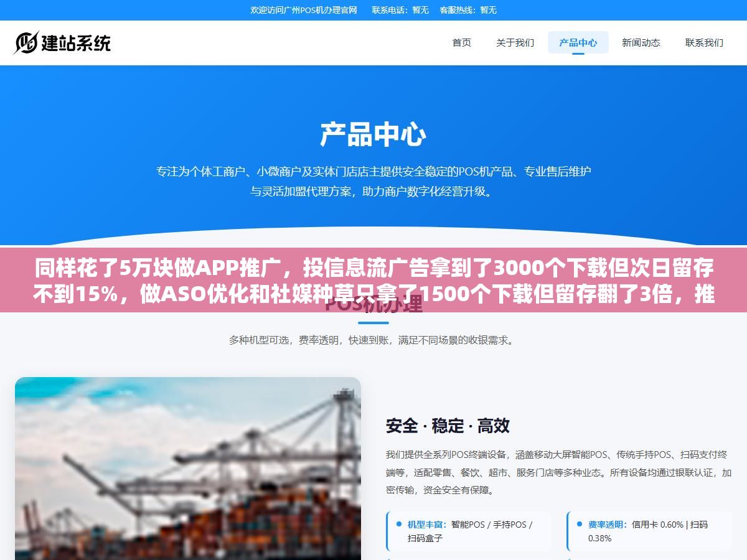Click the 产品中心 banner heading
The width and height of the screenshot is (747, 560).
pos(374,134)
